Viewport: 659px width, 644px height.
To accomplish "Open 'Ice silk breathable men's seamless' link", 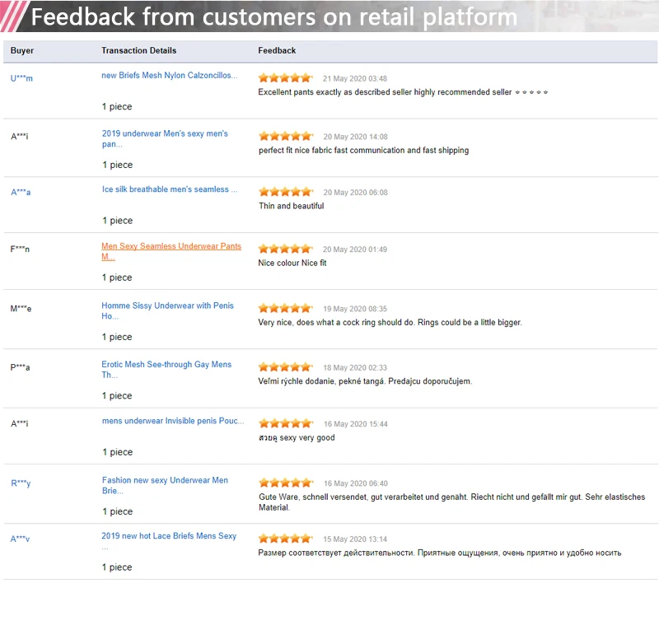I will click(x=170, y=189).
